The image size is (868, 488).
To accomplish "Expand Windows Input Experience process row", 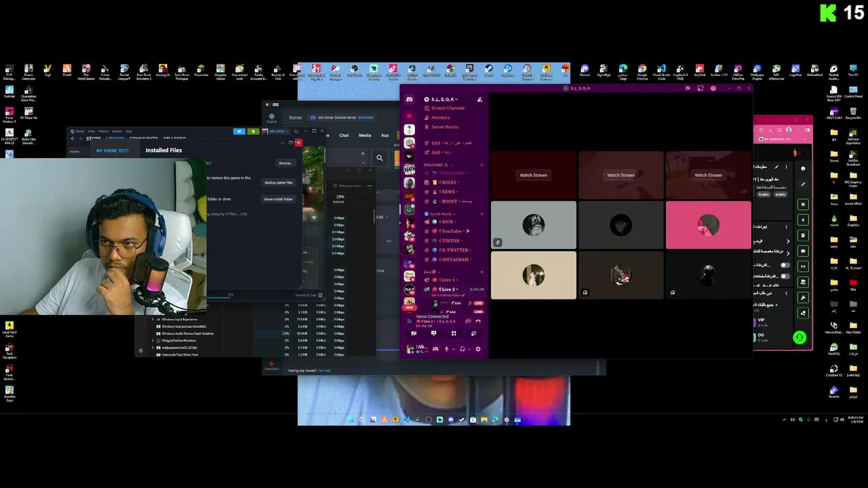I will (x=153, y=319).
